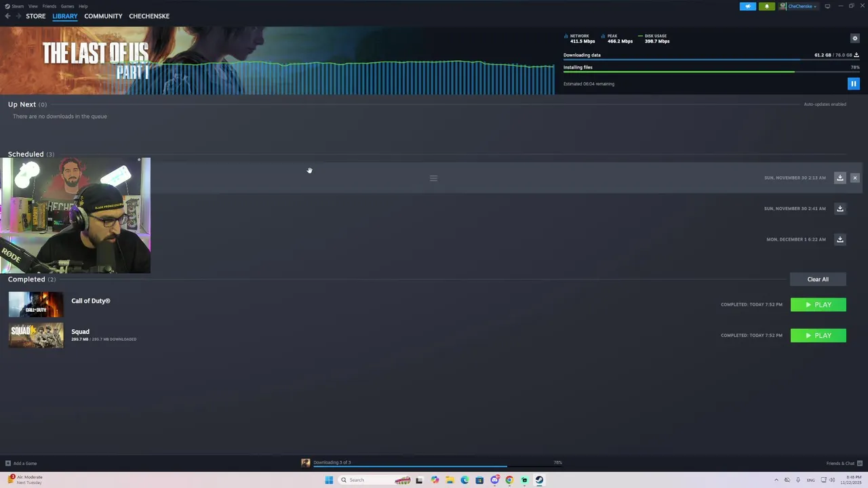Screen dimensions: 868x488
Task: Open the View menu
Action: [33, 6]
